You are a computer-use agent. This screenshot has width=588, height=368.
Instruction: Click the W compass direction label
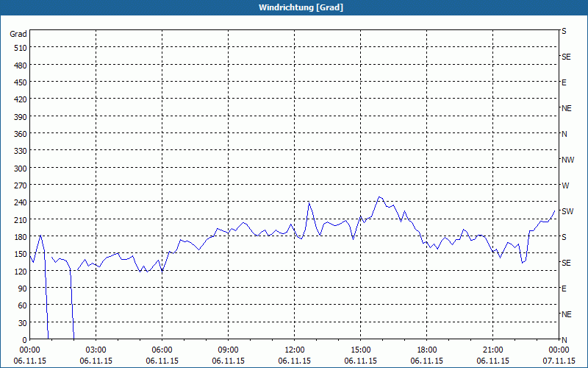tap(565, 185)
